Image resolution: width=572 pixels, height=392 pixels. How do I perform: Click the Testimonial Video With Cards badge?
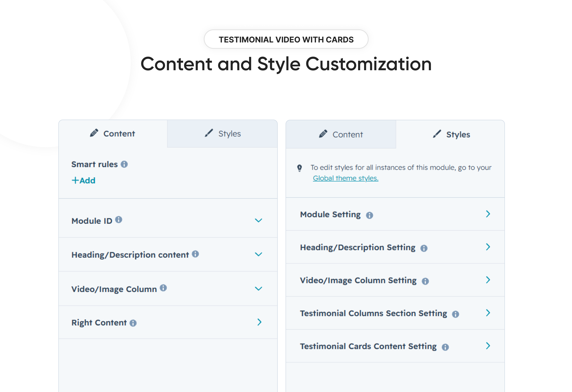pos(286,39)
